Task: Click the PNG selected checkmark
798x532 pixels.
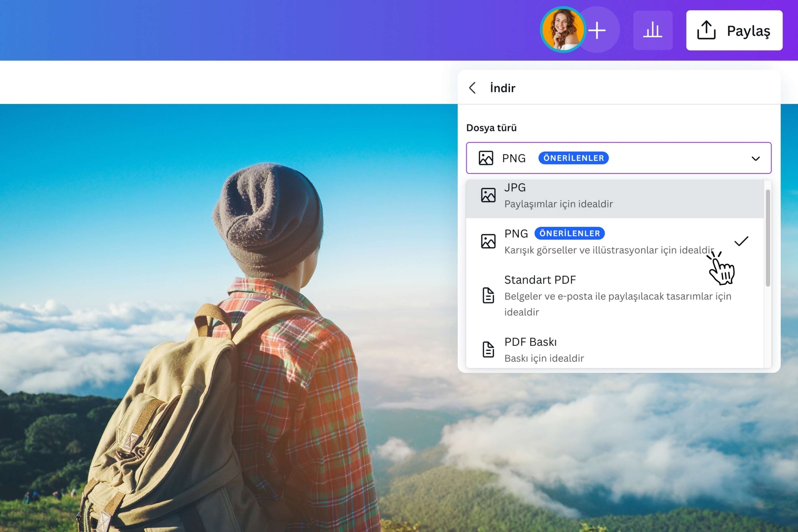Action: (741, 241)
